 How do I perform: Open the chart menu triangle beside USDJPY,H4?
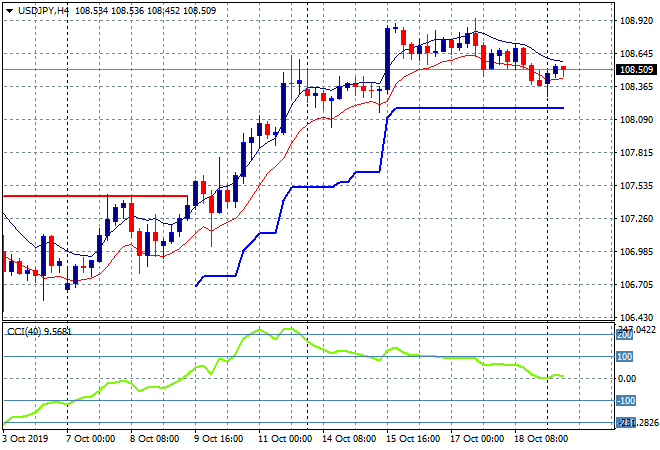point(9,11)
